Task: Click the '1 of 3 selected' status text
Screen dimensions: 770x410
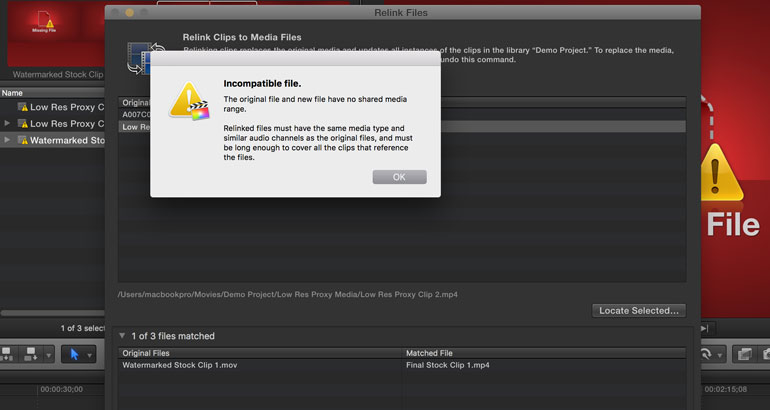Action: tap(82, 328)
